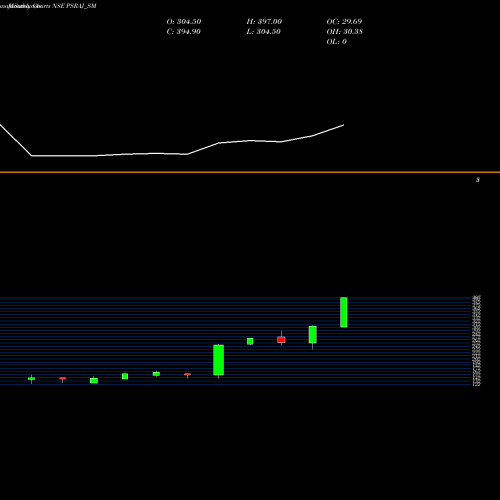This screenshot has height=500, width=500.
Task: Select the open value 'O: 304.50'
Action: point(184,22)
